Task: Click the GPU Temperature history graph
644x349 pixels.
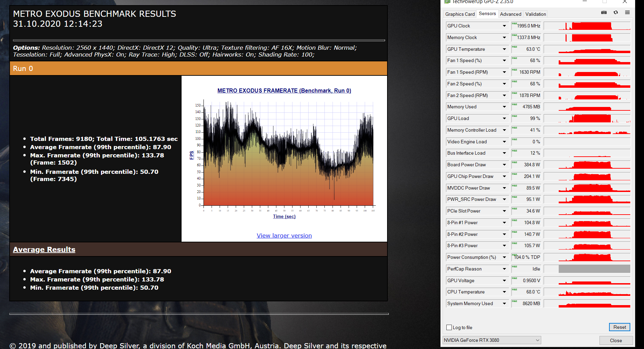Action: tap(587, 49)
